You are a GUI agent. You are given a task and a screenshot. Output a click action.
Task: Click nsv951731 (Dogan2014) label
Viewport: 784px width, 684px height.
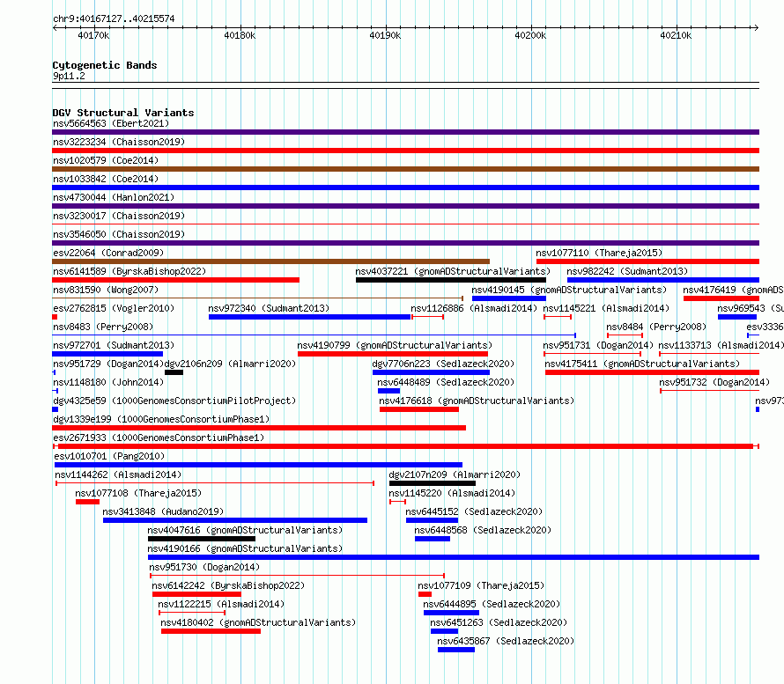click(x=598, y=345)
